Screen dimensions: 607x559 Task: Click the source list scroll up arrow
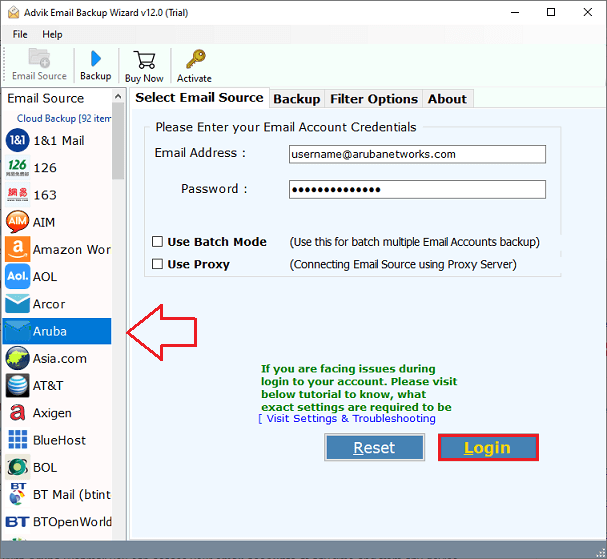coord(118,96)
